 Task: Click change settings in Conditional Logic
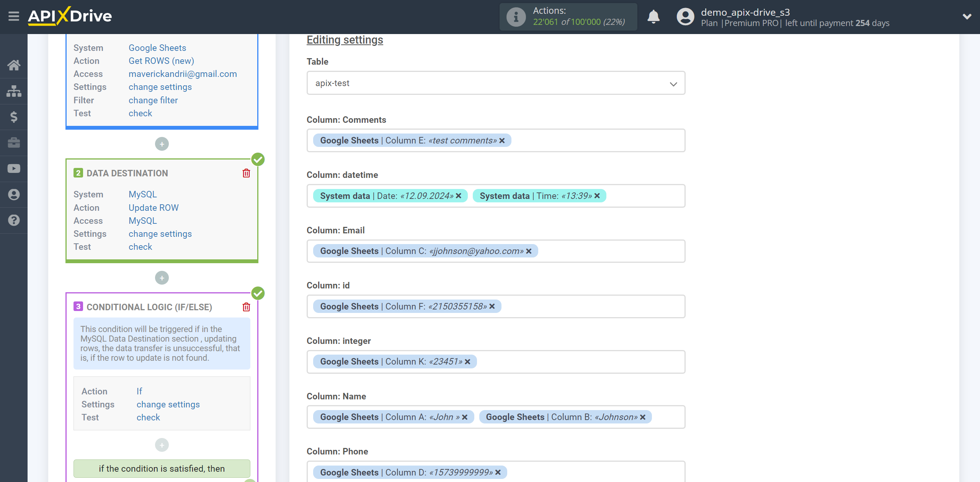(168, 404)
